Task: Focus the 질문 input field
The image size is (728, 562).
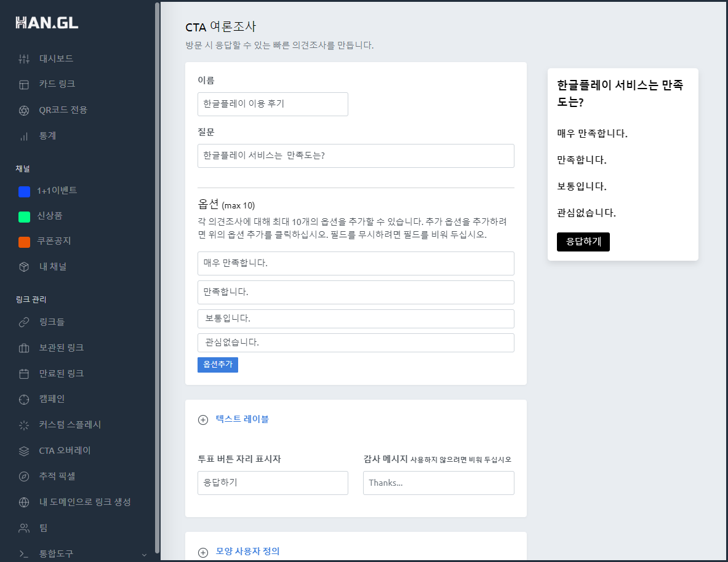Action: point(356,156)
